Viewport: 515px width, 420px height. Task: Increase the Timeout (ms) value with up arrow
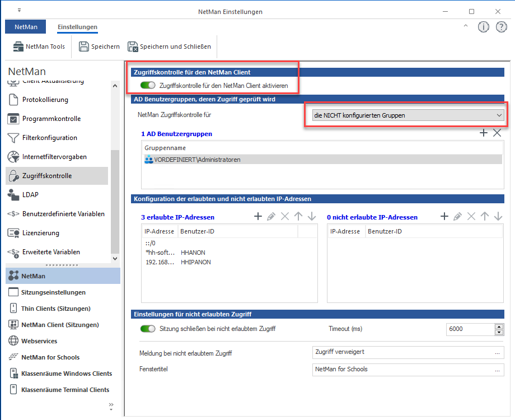pyautogui.click(x=499, y=326)
